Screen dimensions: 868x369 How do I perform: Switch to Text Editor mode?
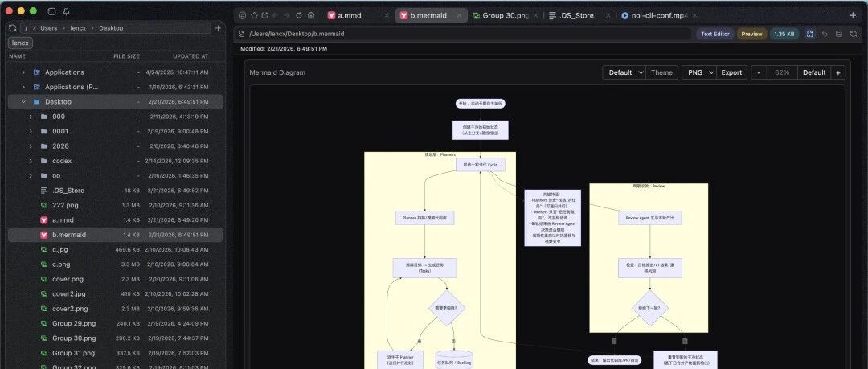coord(715,34)
